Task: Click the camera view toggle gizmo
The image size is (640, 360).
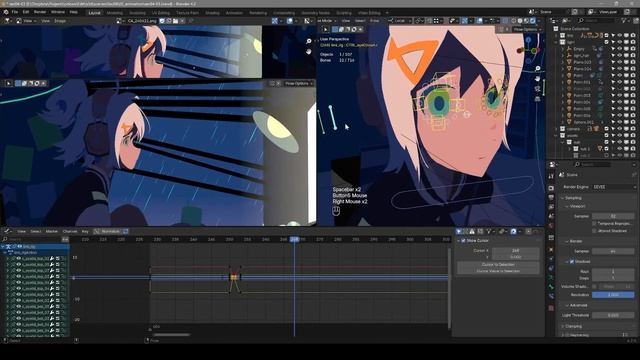Action: [538, 89]
